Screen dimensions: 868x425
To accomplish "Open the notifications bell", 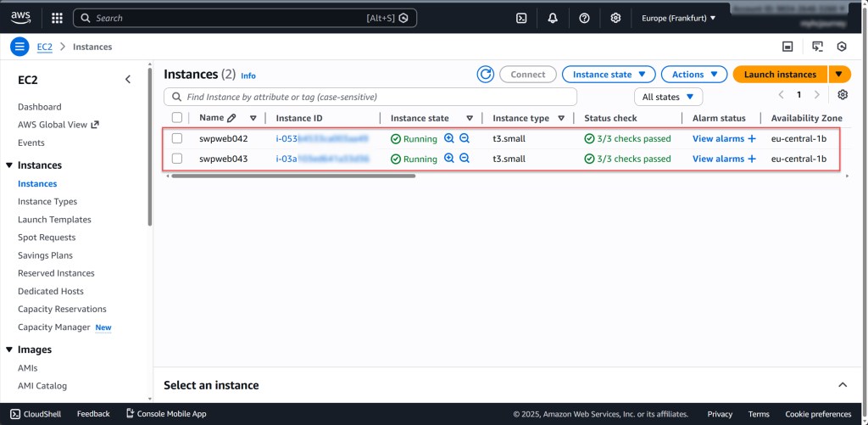I will click(553, 18).
